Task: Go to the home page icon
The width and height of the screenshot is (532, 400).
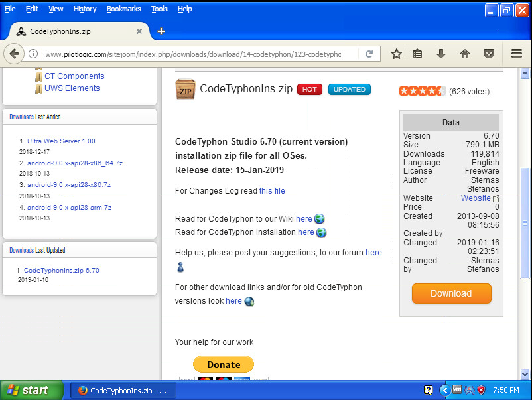Action: [465, 54]
